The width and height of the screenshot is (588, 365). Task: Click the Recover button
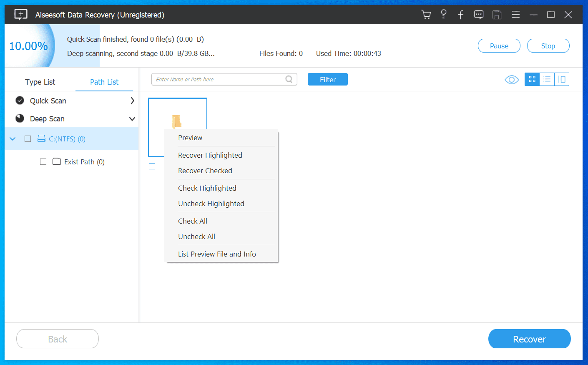point(529,339)
